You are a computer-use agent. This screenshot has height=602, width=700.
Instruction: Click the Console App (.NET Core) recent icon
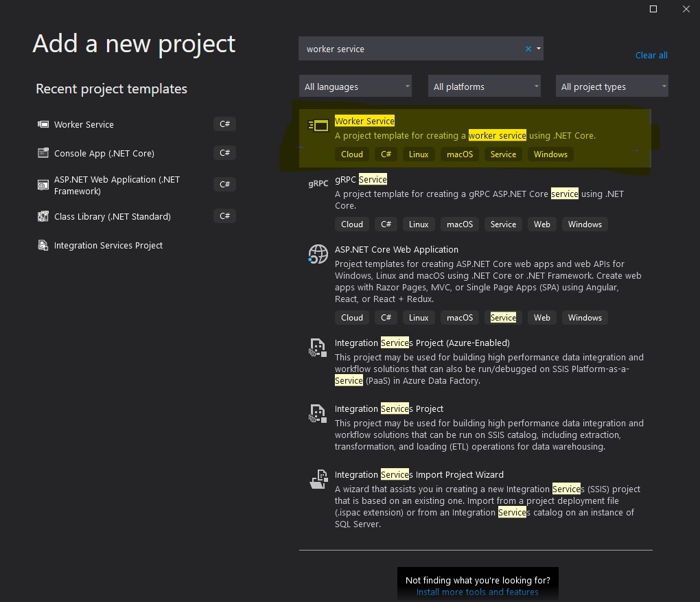tap(43, 153)
